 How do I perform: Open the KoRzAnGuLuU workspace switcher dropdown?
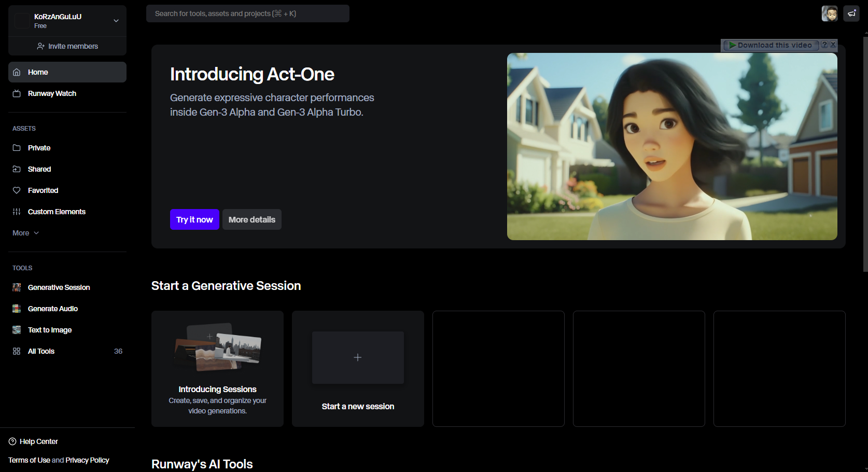[x=67, y=21]
